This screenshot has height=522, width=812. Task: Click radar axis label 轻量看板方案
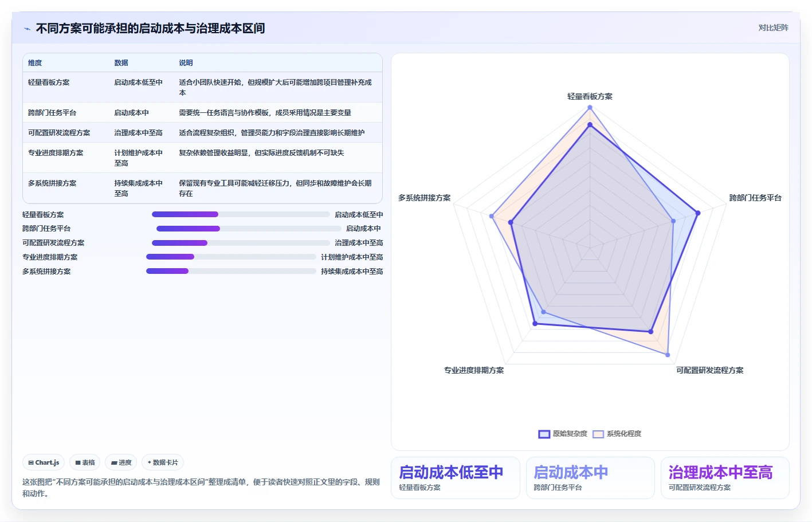[590, 96]
